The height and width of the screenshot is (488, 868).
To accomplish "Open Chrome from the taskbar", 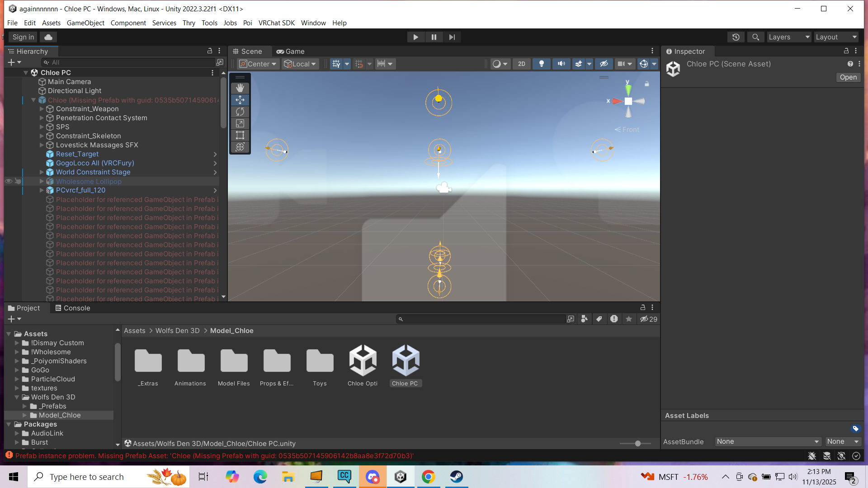I will tap(428, 477).
